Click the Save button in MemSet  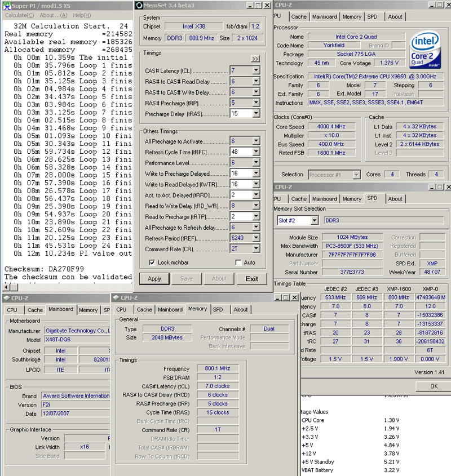(187, 278)
